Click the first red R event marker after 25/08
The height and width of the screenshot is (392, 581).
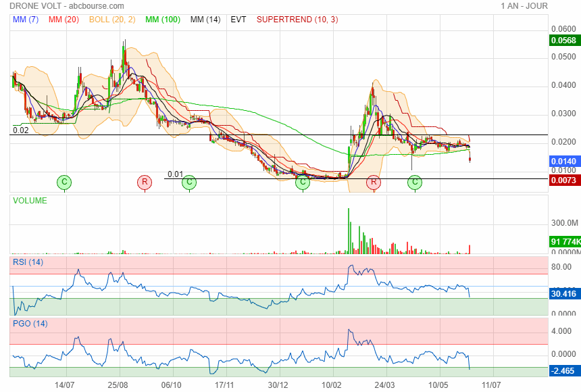tap(145, 182)
